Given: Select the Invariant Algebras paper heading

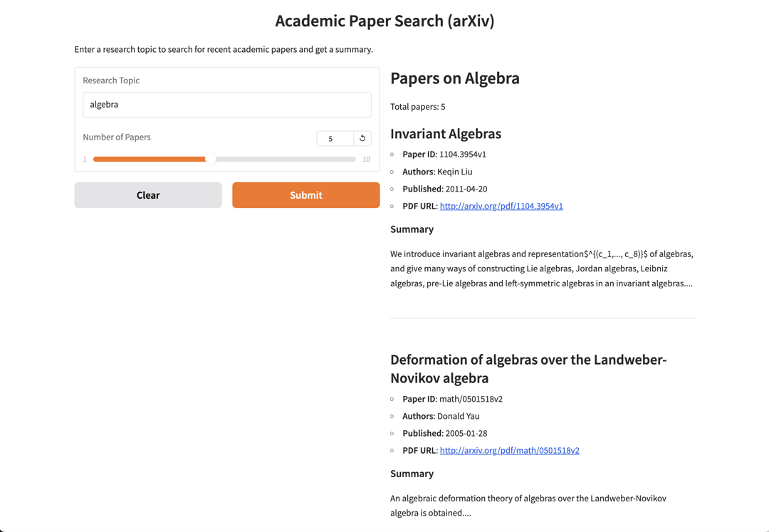Looking at the screenshot, I should 446,134.
